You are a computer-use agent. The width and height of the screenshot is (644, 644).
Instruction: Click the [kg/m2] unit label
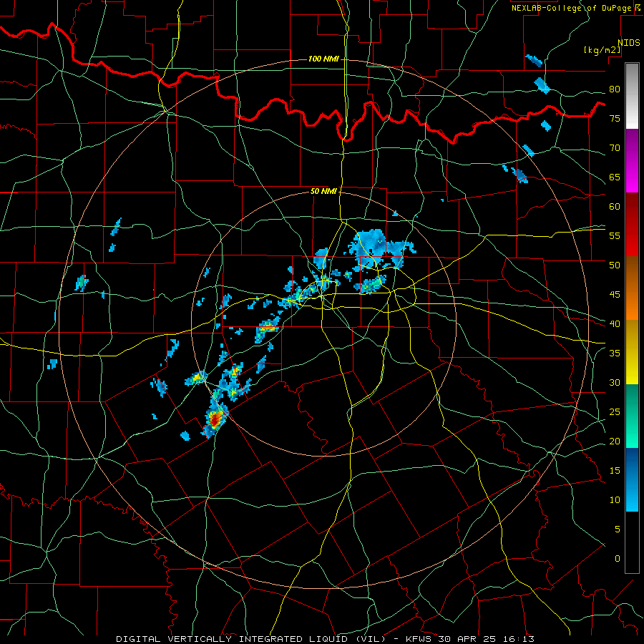click(602, 50)
